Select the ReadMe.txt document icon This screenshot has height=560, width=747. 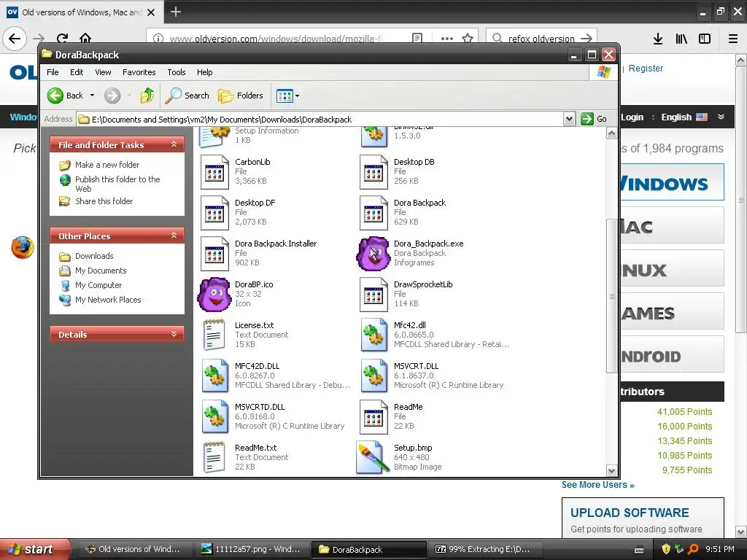[x=214, y=458]
